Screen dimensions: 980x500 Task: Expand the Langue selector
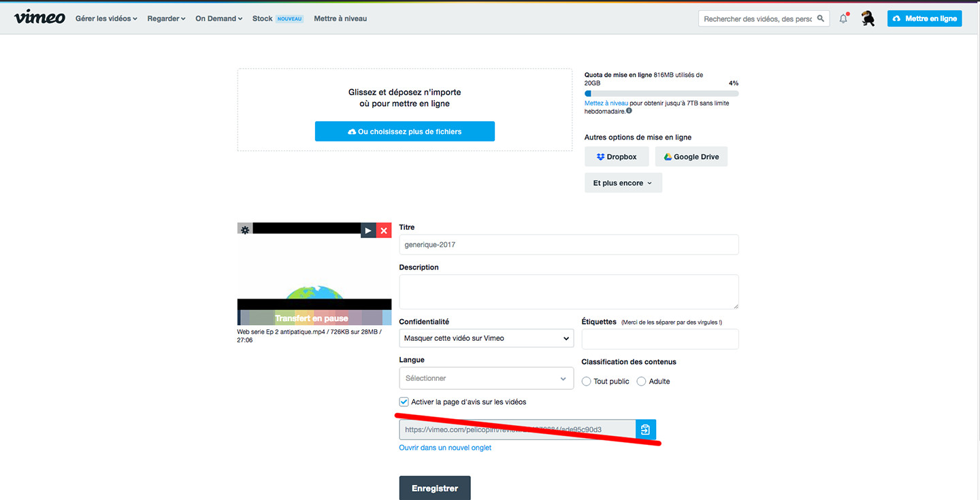pyautogui.click(x=486, y=378)
